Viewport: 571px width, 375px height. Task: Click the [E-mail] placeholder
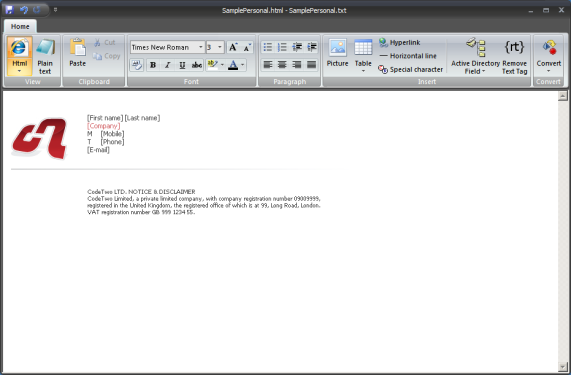tap(98, 150)
